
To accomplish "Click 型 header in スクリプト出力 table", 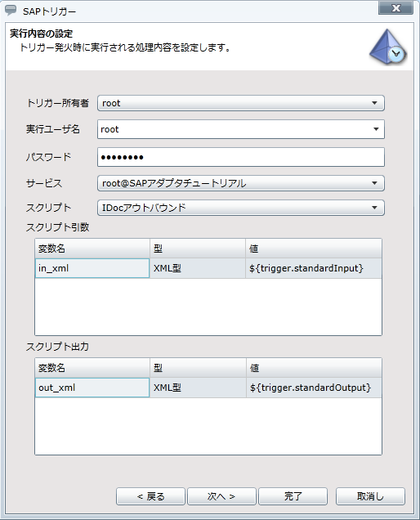I will pos(198,368).
